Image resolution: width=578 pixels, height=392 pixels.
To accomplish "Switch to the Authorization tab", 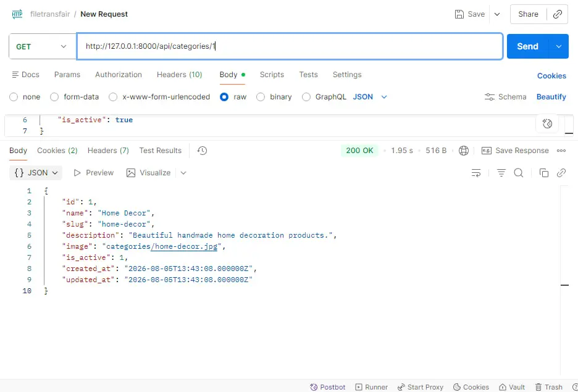I will (119, 75).
